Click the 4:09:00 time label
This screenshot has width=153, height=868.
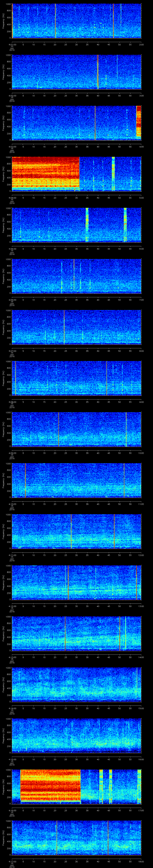point(12,453)
